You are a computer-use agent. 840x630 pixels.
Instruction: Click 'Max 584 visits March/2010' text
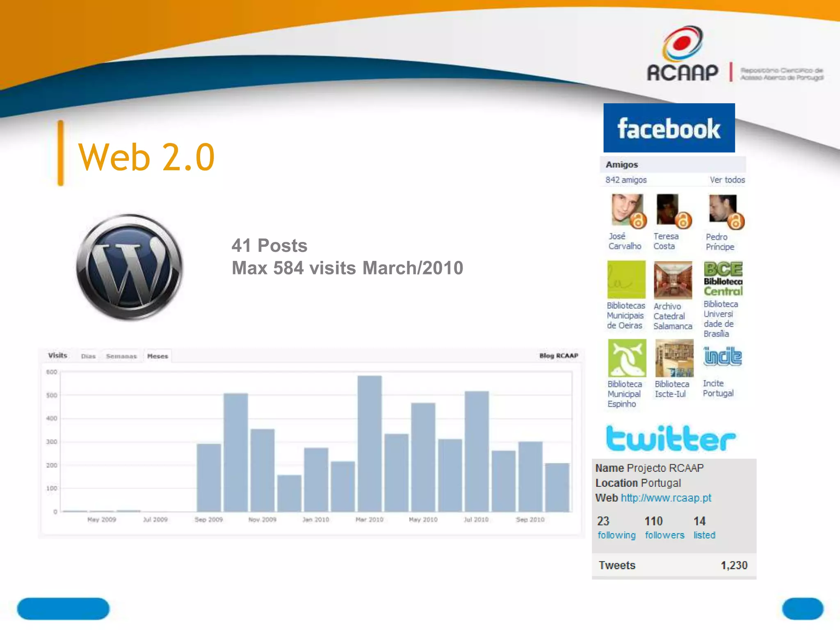point(347,268)
